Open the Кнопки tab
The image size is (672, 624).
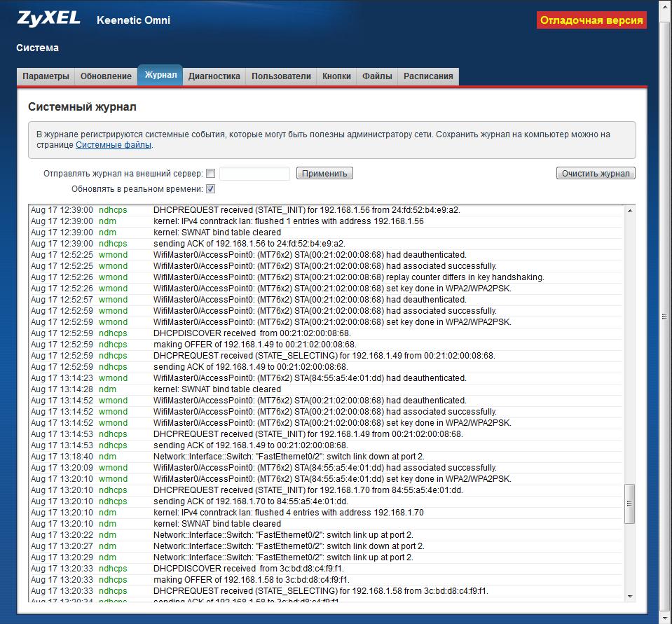pyautogui.click(x=336, y=76)
